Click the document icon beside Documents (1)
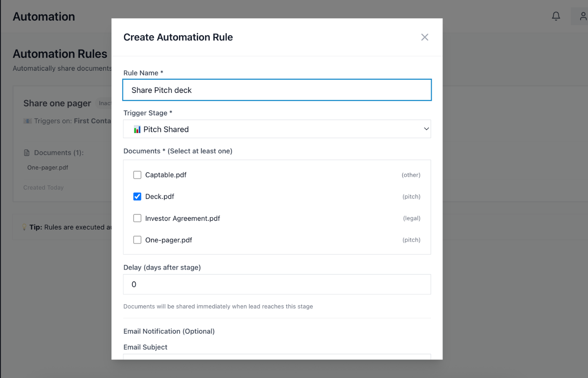This screenshot has width=588, height=378. point(26,152)
